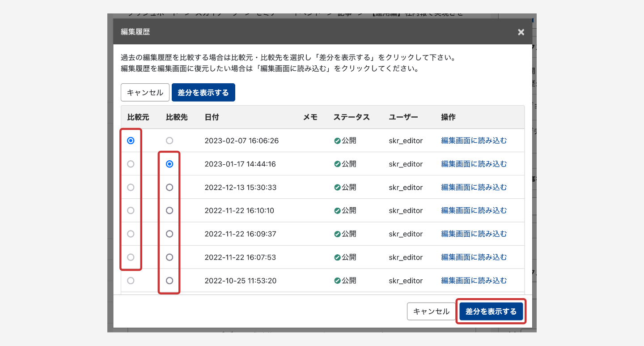Load 2023-02-07 revision via 編集画面に読み込む

pyautogui.click(x=474, y=141)
